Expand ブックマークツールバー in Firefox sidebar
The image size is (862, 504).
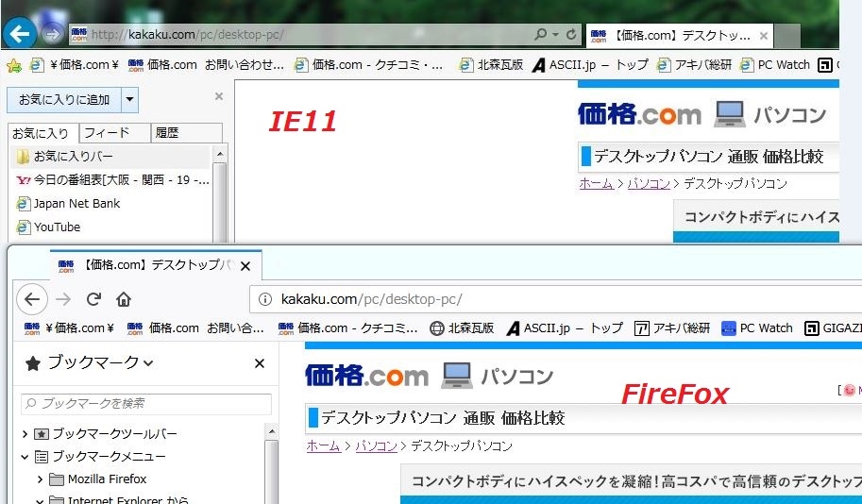(x=25, y=434)
